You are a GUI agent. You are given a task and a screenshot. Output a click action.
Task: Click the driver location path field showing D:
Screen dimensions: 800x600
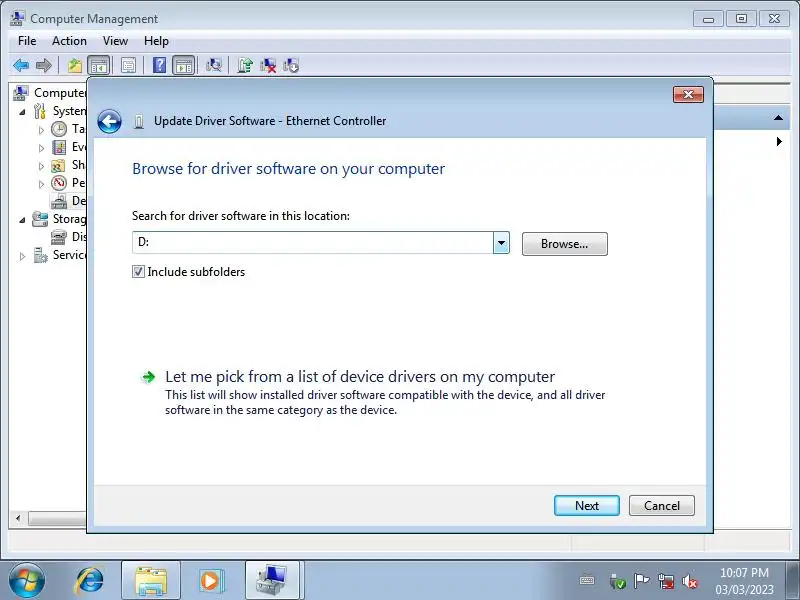313,243
